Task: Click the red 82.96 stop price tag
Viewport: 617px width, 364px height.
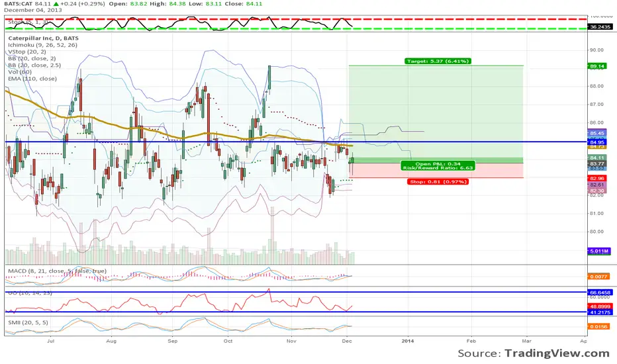Action: [x=596, y=178]
